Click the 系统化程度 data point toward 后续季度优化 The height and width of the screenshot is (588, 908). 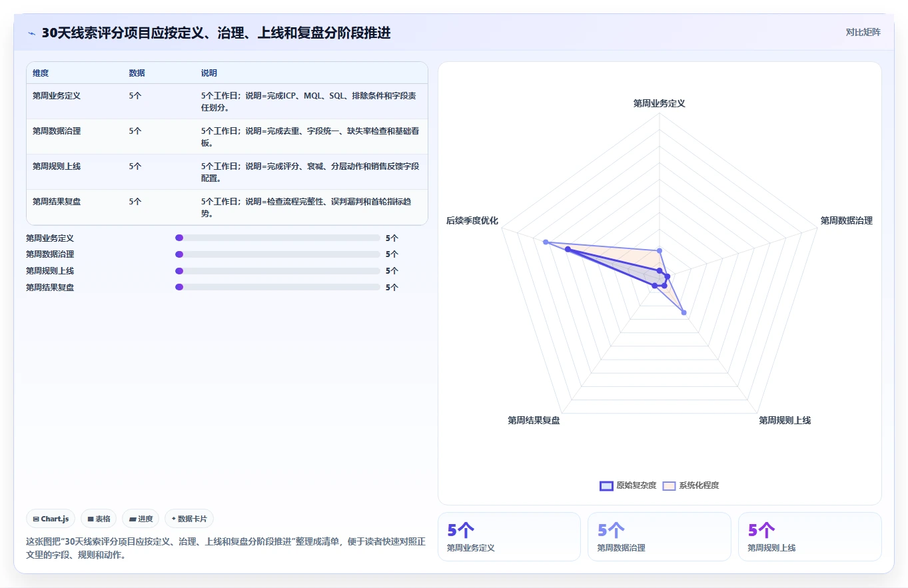(x=546, y=242)
